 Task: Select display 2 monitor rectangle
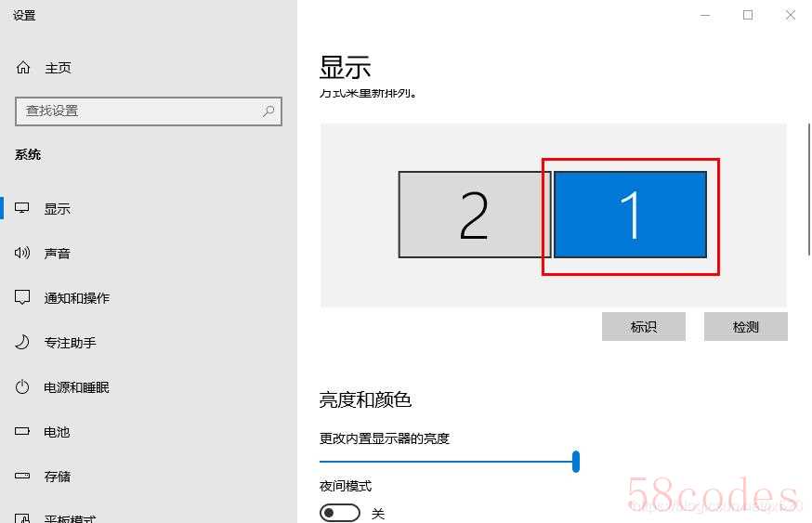click(475, 215)
